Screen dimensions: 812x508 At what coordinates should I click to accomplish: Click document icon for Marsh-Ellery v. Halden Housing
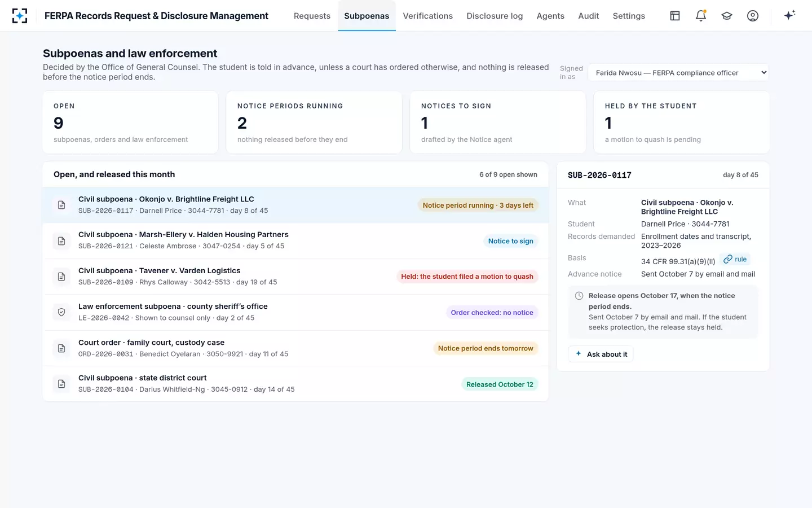coord(61,241)
